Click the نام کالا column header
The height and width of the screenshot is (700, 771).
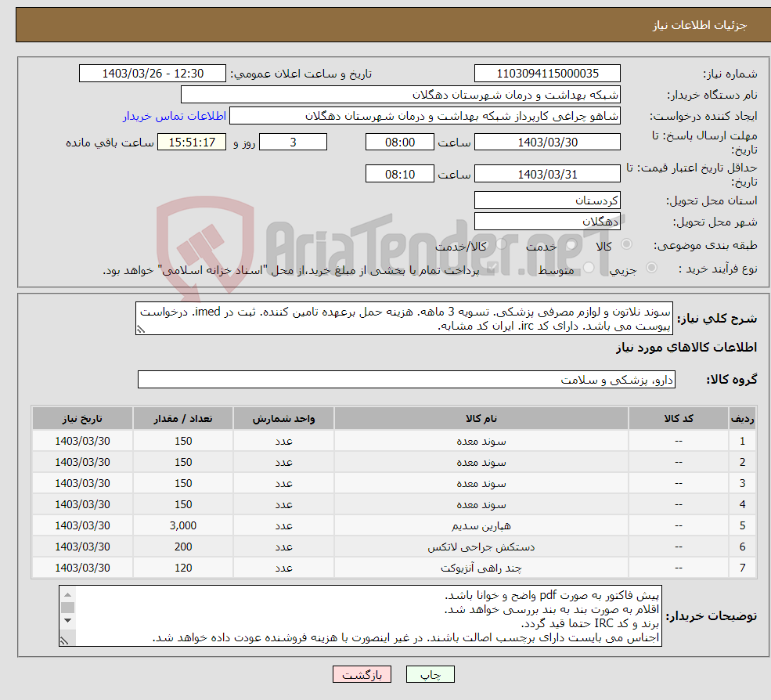pos(481,419)
